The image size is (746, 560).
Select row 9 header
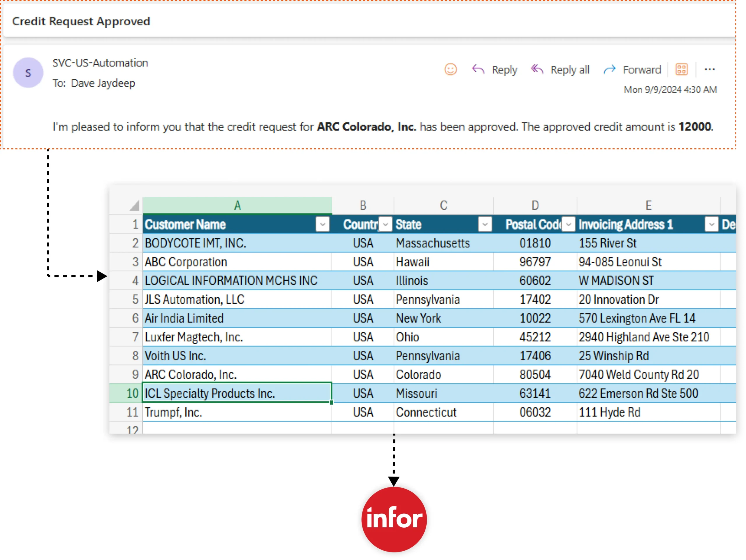click(126, 375)
